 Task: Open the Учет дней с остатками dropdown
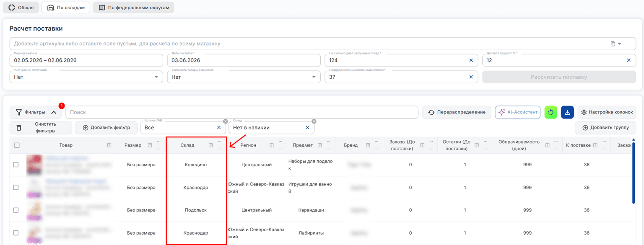86,77
